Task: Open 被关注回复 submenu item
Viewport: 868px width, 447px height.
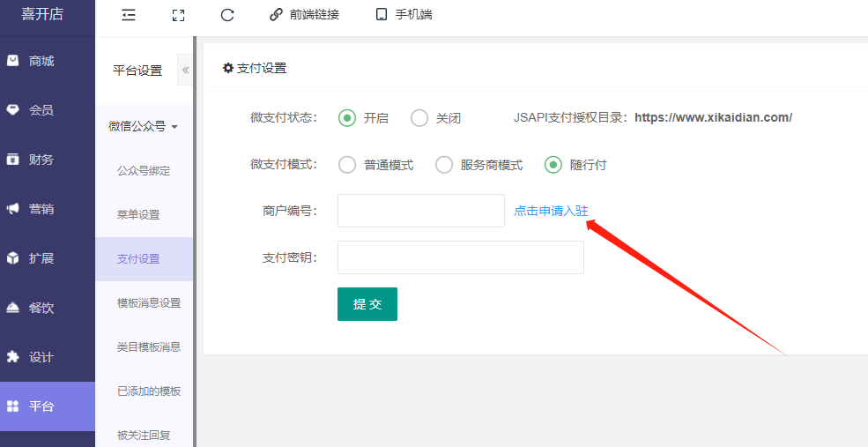Action: (144, 436)
